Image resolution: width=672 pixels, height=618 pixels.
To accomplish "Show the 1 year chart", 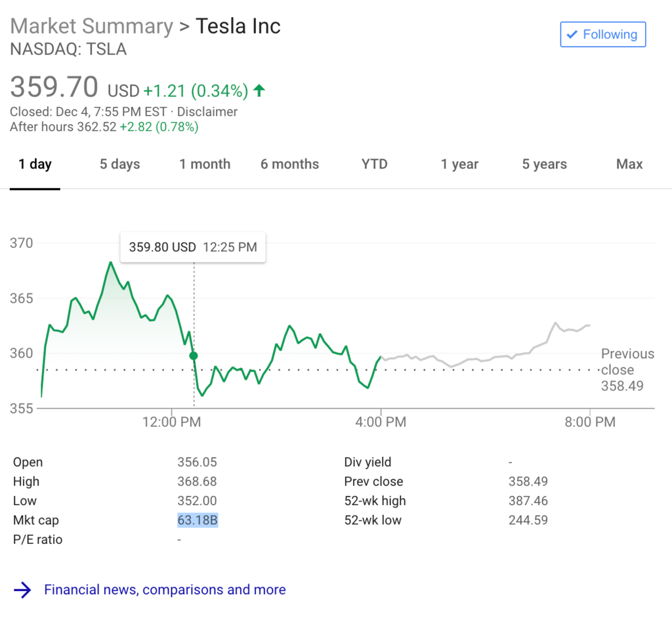I will [459, 164].
